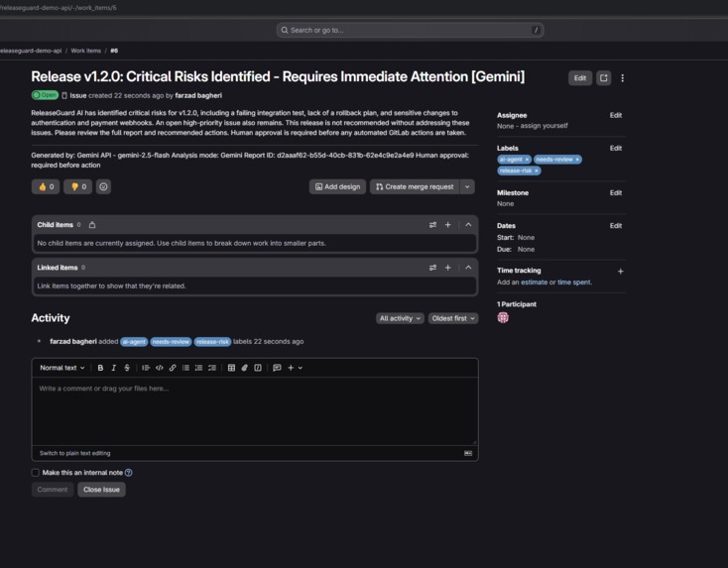
Task: Click the needs-review label in activity feed
Action: point(171,342)
